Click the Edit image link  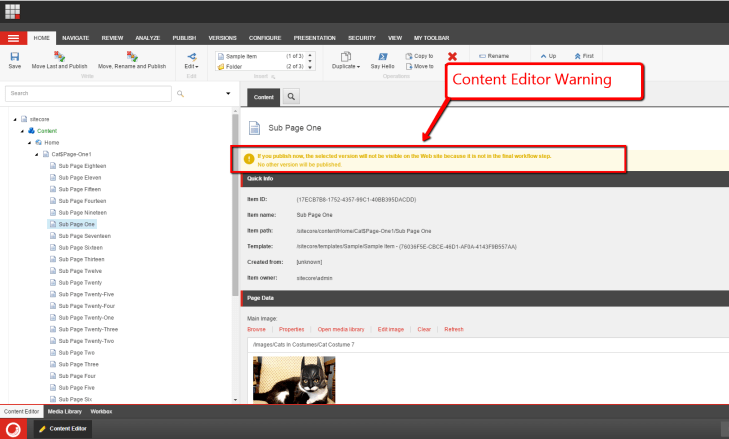(391, 329)
